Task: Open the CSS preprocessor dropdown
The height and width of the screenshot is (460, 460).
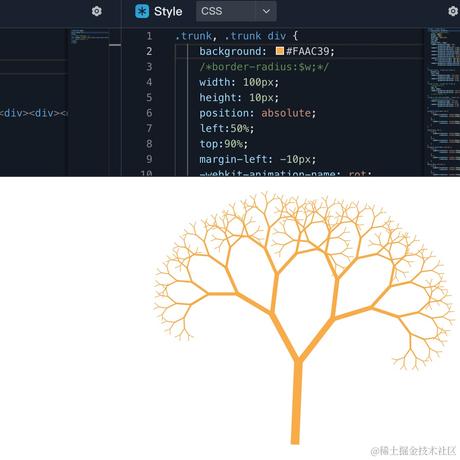Action: pyautogui.click(x=236, y=11)
